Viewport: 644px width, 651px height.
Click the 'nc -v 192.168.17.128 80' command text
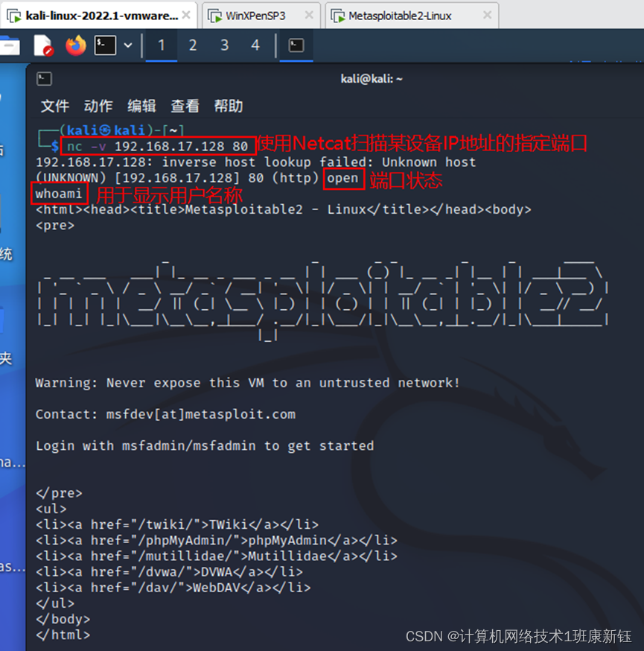point(158,146)
